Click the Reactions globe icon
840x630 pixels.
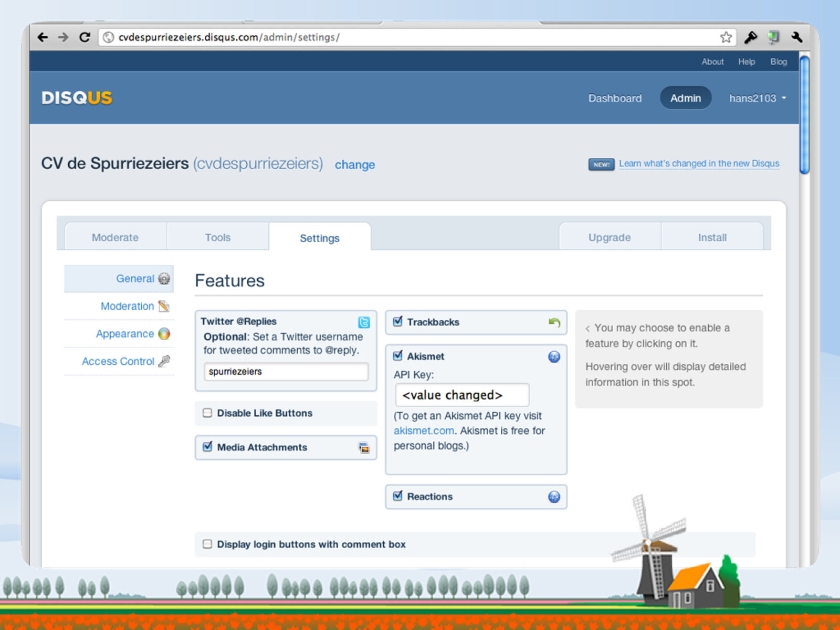click(x=554, y=497)
